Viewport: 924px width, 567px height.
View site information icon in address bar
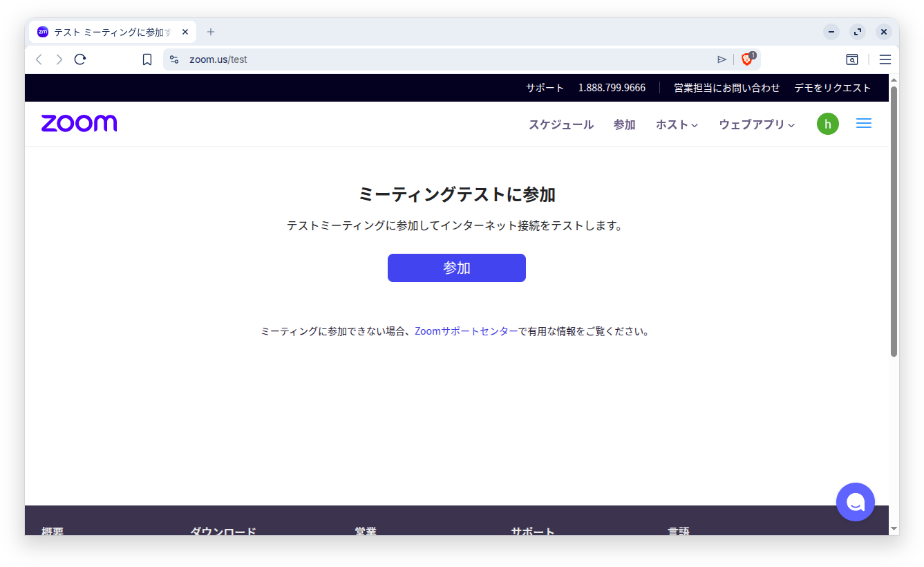[x=174, y=59]
